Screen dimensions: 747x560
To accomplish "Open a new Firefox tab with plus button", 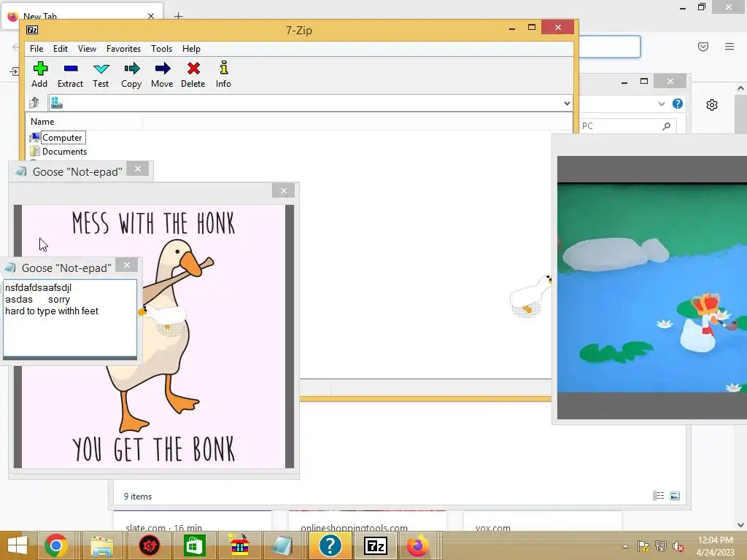I will 178,16.
